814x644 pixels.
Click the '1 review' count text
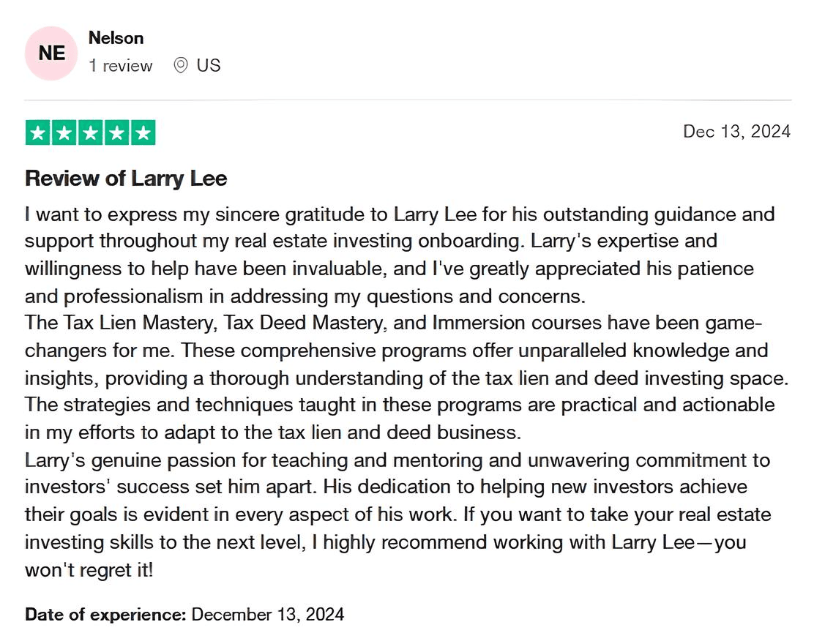point(120,66)
